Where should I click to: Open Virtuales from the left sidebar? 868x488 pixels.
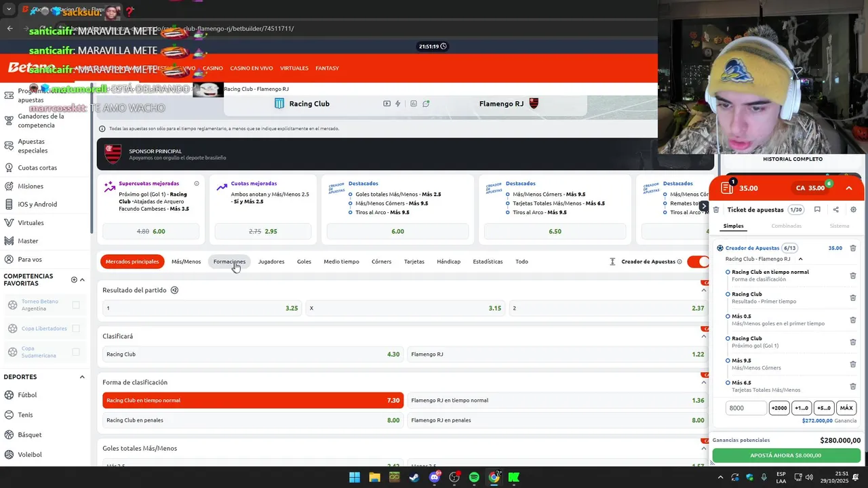31,222
